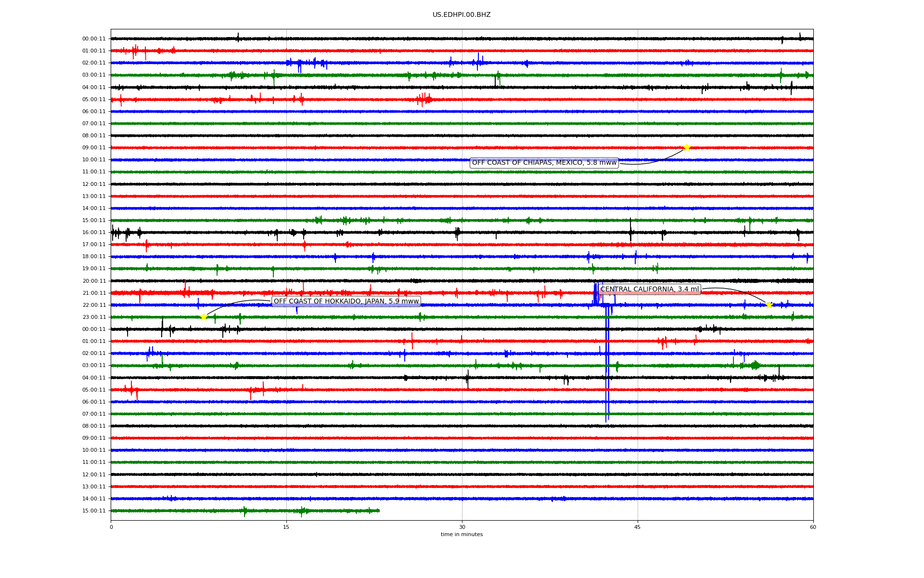This screenshot has width=924, height=578.
Task: Click the x-axis tick label 30
Action: coord(462,527)
